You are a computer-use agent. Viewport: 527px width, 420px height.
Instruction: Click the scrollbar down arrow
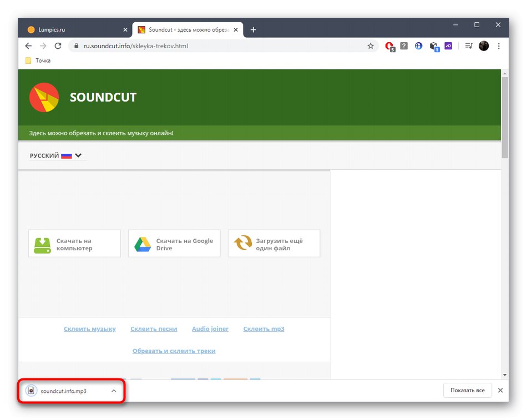tap(505, 375)
